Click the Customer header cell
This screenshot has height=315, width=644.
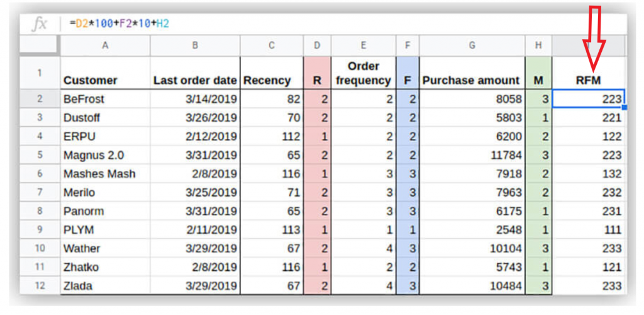click(104, 73)
